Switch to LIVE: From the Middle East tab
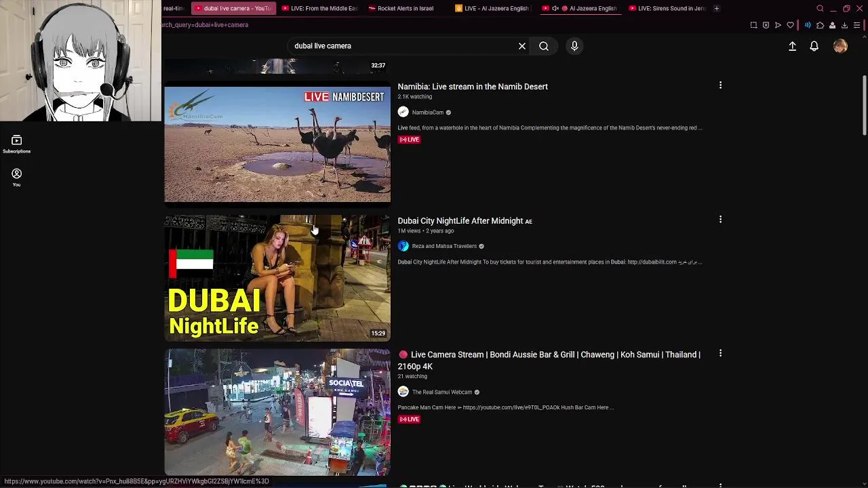868x488 pixels. 319,8
